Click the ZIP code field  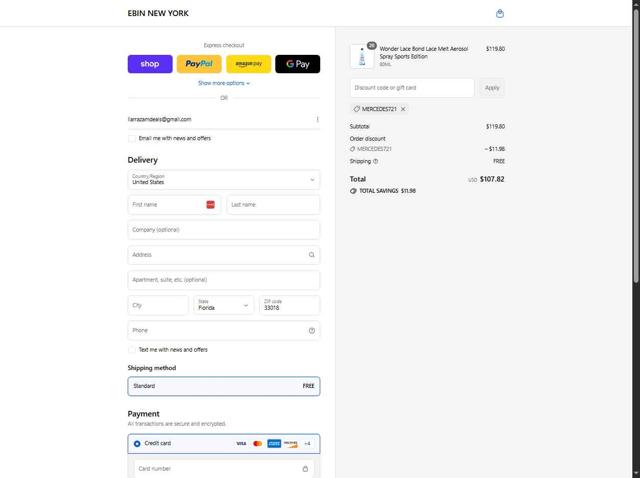pyautogui.click(x=289, y=305)
